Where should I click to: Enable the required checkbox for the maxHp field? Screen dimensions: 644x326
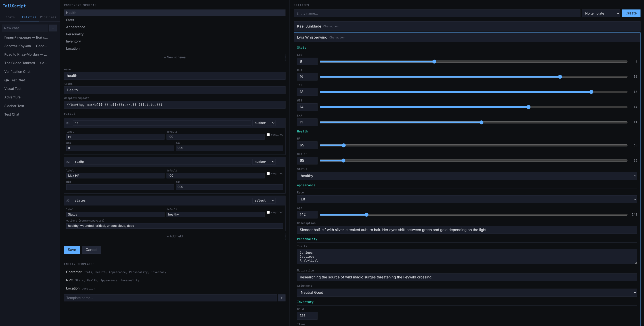click(x=268, y=173)
